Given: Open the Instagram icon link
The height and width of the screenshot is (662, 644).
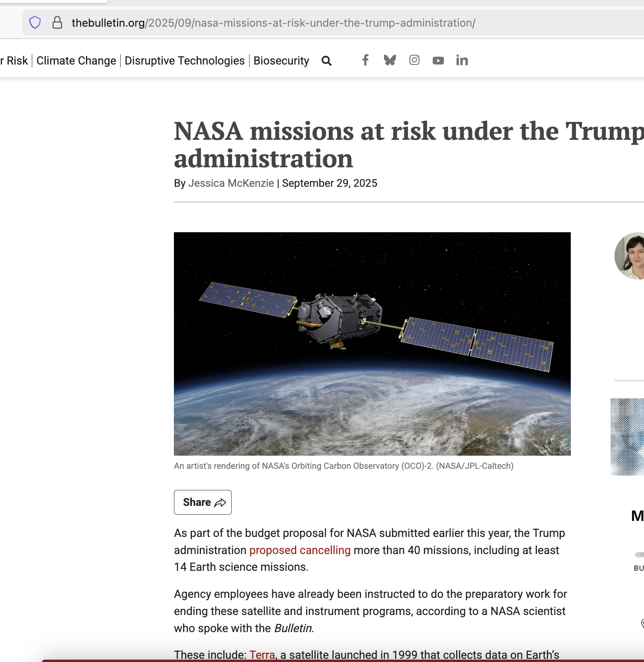Looking at the screenshot, I should 414,60.
